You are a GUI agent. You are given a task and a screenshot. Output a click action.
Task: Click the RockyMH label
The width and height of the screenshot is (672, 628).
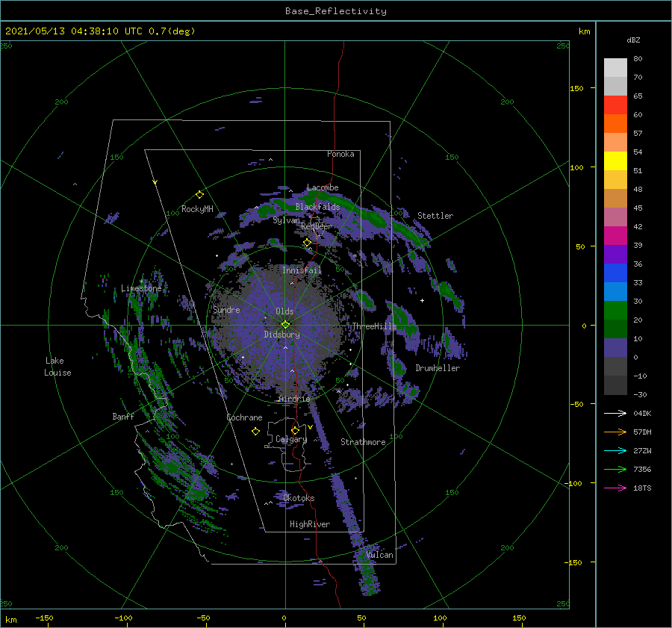point(197,209)
